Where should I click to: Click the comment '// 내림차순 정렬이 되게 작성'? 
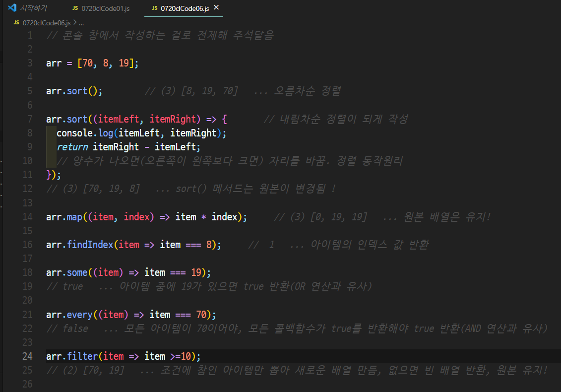(336, 119)
